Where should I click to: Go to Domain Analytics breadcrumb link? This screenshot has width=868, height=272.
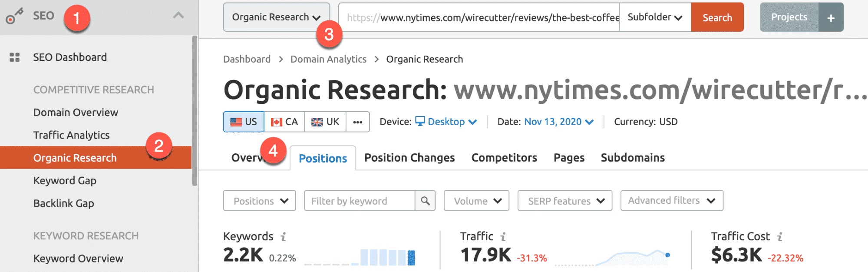point(328,59)
